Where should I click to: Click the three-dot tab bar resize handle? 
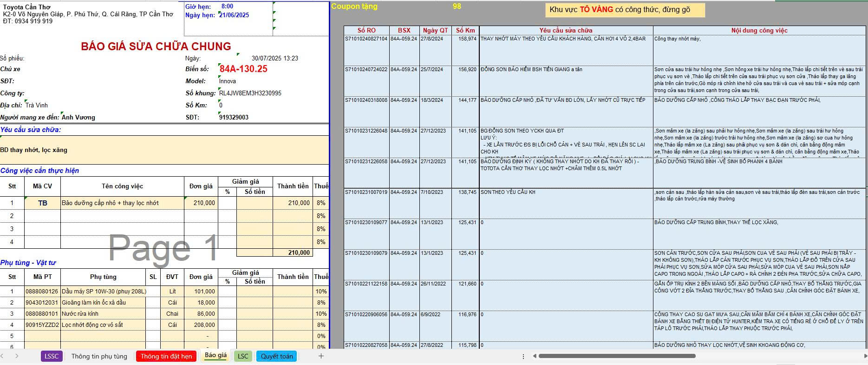pos(523,356)
